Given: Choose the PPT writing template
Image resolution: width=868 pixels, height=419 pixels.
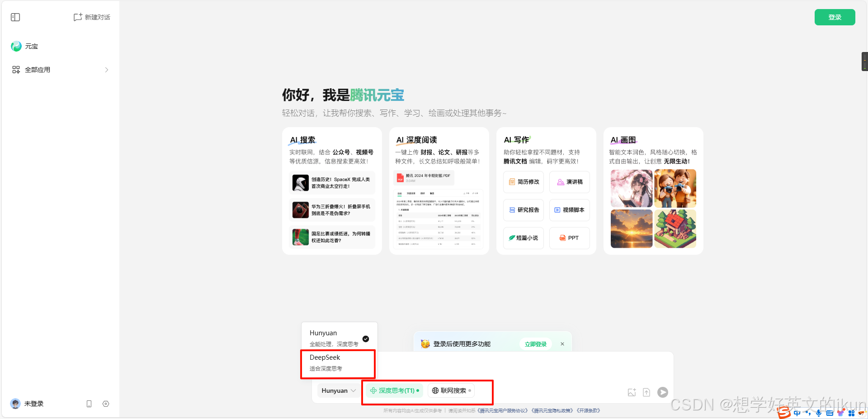Looking at the screenshot, I should pos(570,238).
